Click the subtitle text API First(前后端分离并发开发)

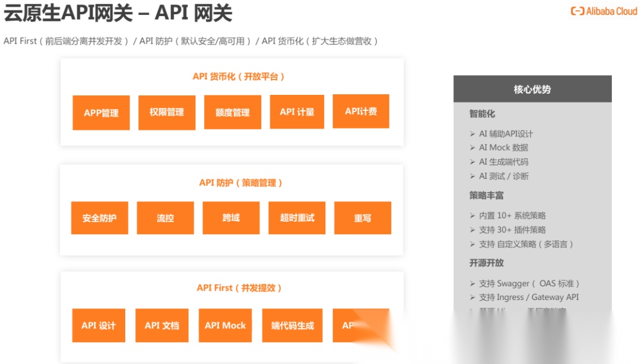point(66,41)
